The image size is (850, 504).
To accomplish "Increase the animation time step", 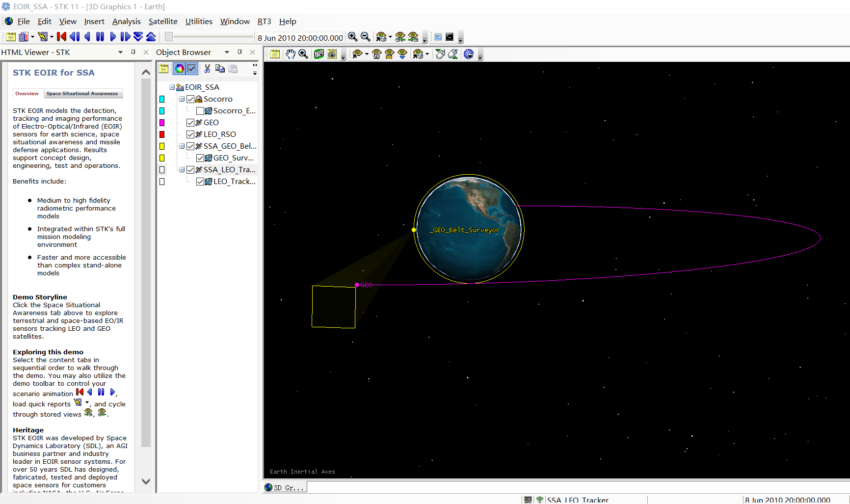I will click(x=151, y=37).
